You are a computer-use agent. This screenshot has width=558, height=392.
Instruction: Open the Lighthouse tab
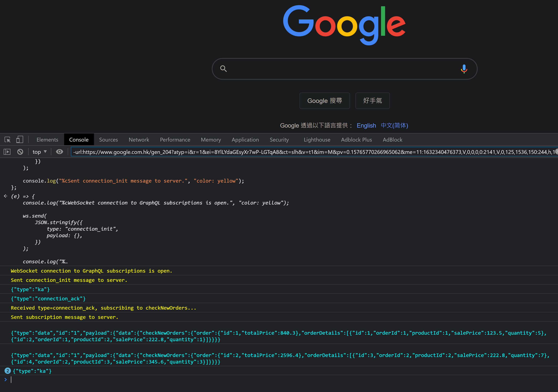tap(317, 140)
